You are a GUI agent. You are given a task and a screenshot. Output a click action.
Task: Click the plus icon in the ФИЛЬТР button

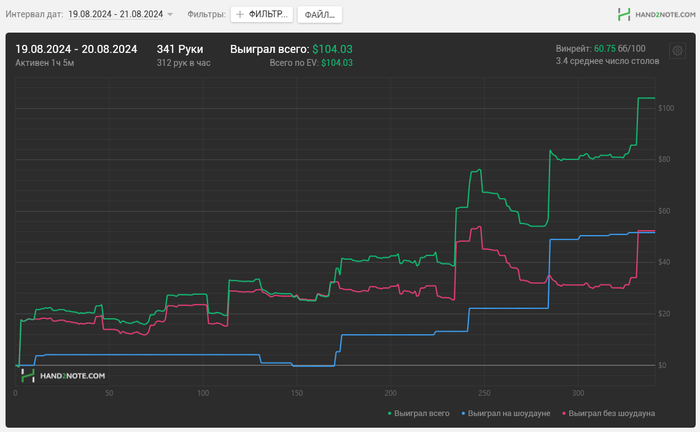(x=240, y=15)
